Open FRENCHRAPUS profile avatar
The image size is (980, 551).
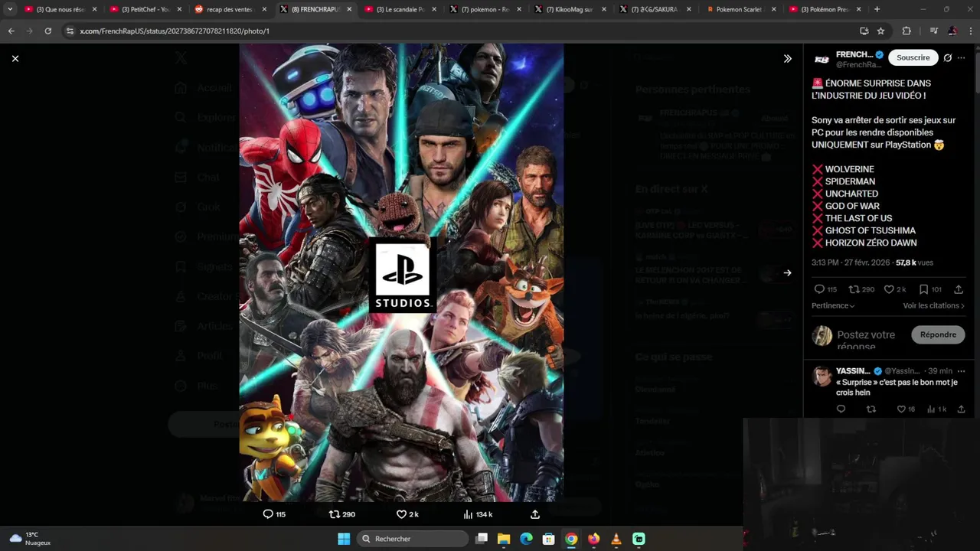click(822, 59)
